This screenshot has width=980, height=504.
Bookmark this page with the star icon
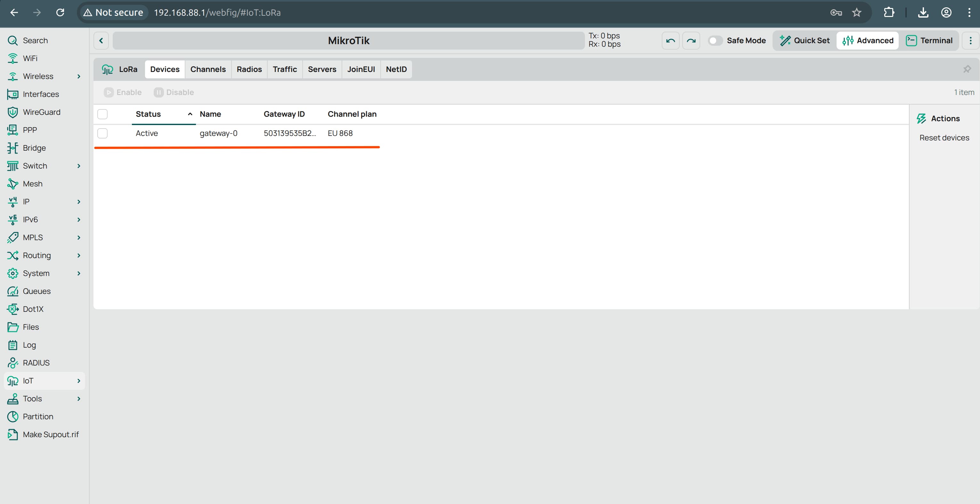click(x=856, y=12)
